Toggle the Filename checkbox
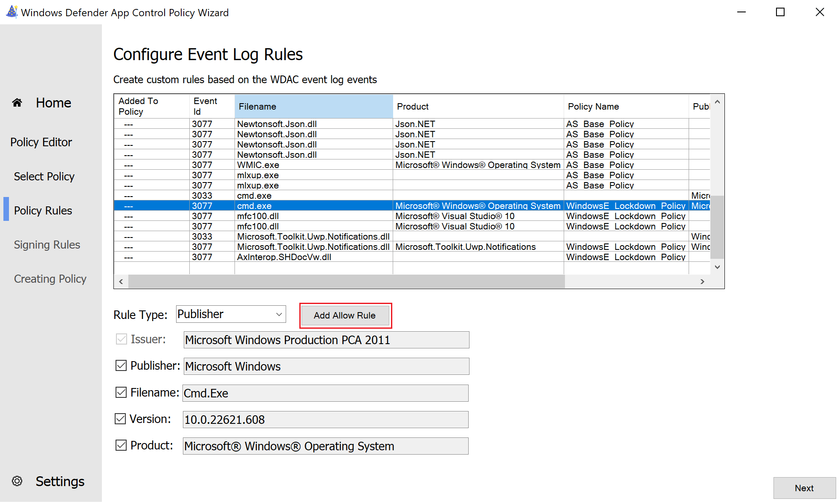 click(121, 392)
